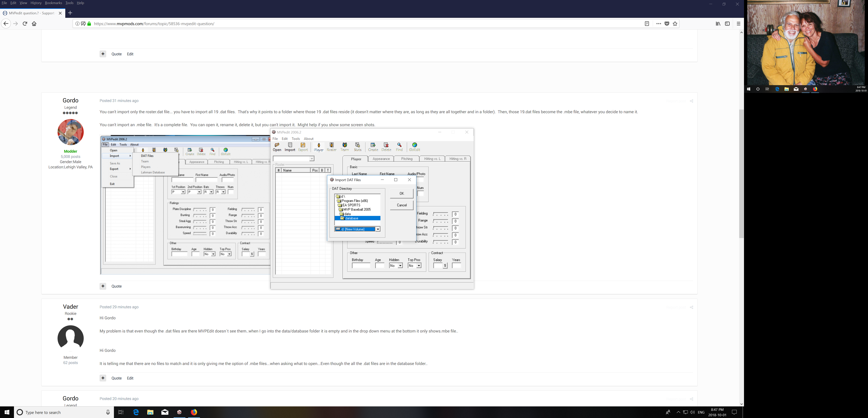Open Firefox from the Windows taskbar
868x418 pixels.
194,412
